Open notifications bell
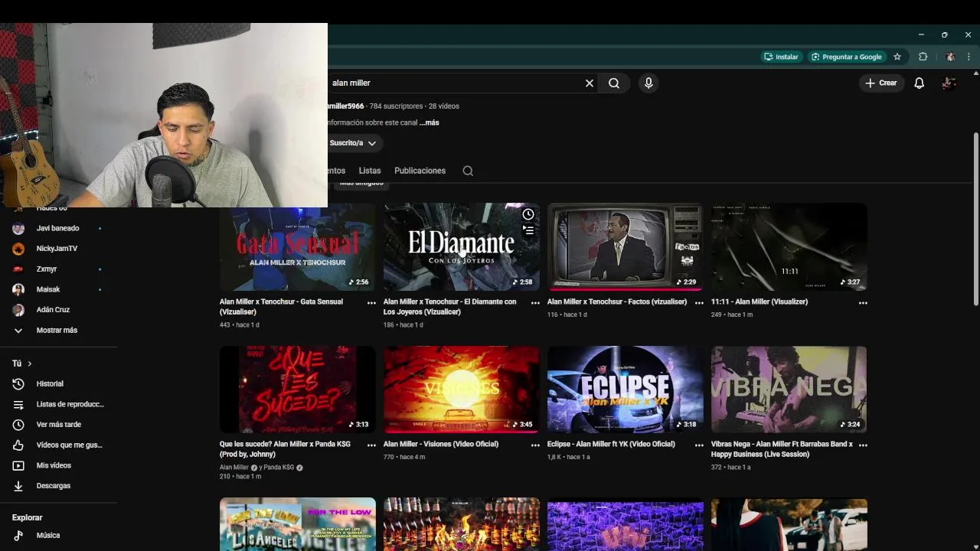Viewport: 980px width, 551px height. 919,83
